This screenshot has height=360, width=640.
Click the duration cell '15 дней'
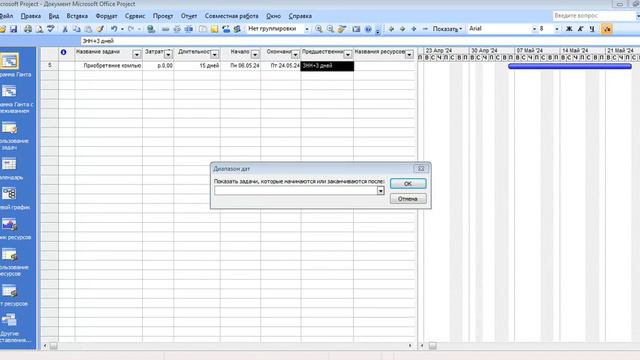pyautogui.click(x=197, y=66)
